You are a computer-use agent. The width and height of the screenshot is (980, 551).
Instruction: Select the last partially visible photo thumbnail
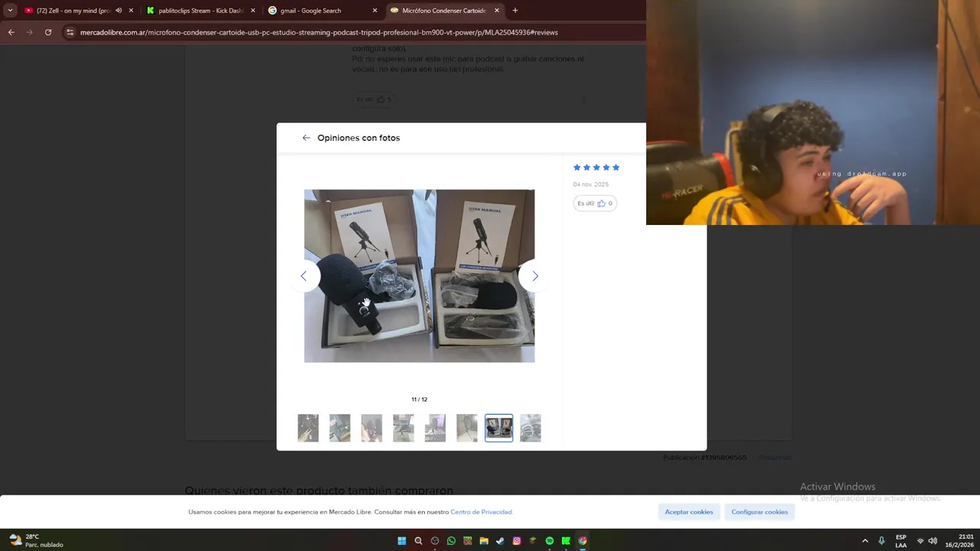pyautogui.click(x=531, y=428)
